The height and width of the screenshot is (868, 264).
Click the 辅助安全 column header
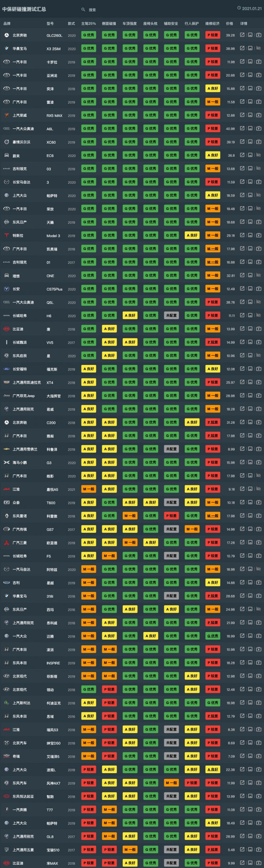pyautogui.click(x=171, y=23)
